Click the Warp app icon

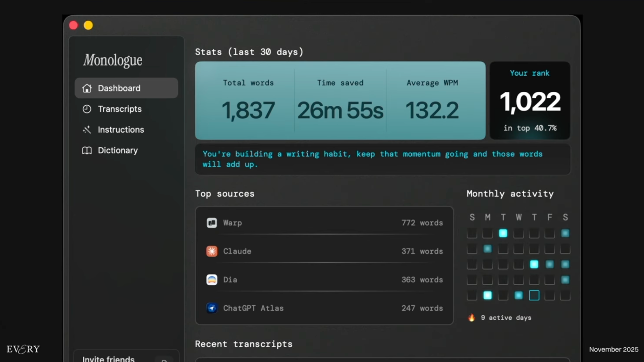click(x=212, y=223)
